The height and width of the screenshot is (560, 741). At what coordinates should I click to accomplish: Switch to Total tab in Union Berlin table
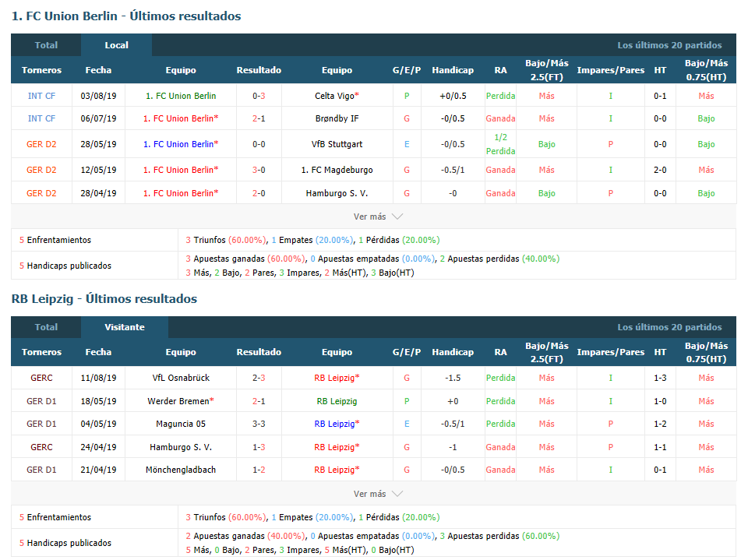[46, 45]
